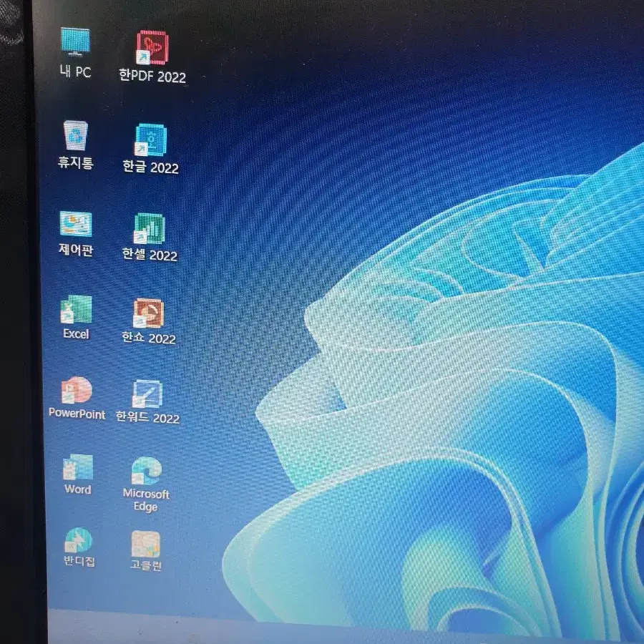Click the 반디집 shortcut icon
644x644 pixels.
pos(79,540)
